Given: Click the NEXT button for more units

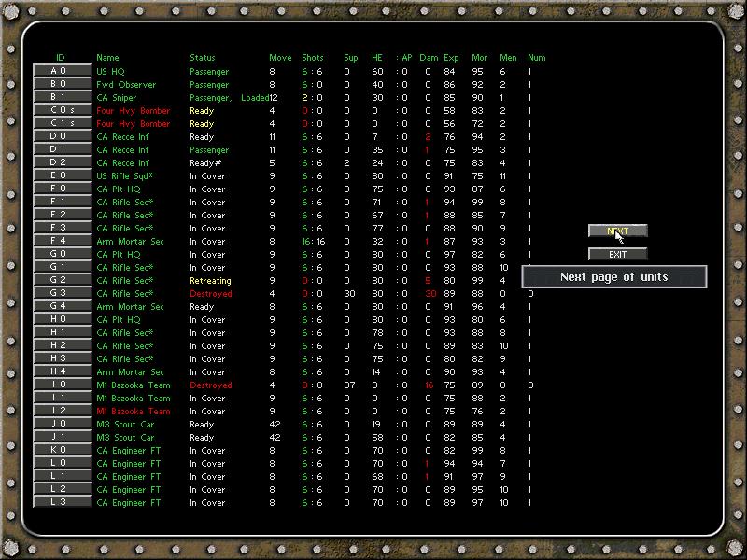Looking at the screenshot, I should (x=617, y=231).
